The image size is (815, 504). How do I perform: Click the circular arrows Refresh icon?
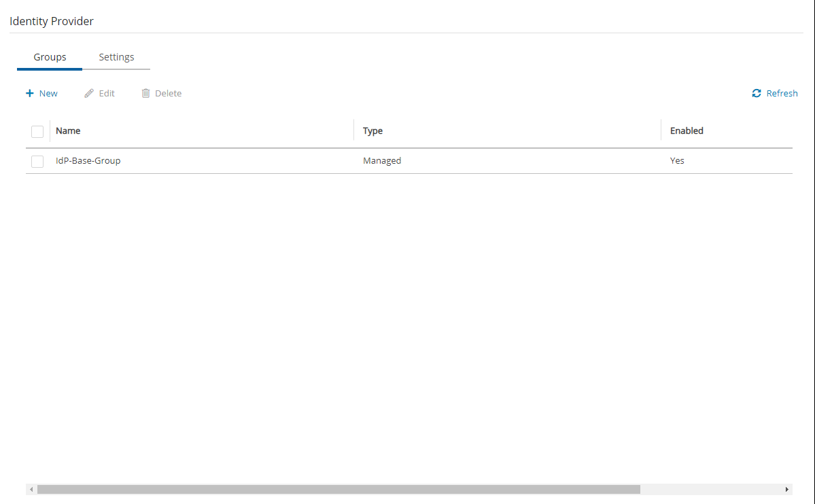pos(757,93)
